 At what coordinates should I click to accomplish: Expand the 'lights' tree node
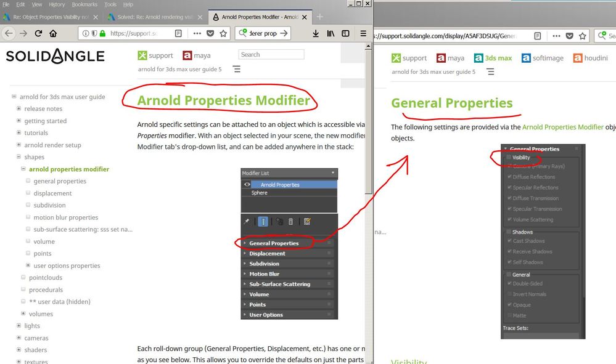point(18,325)
